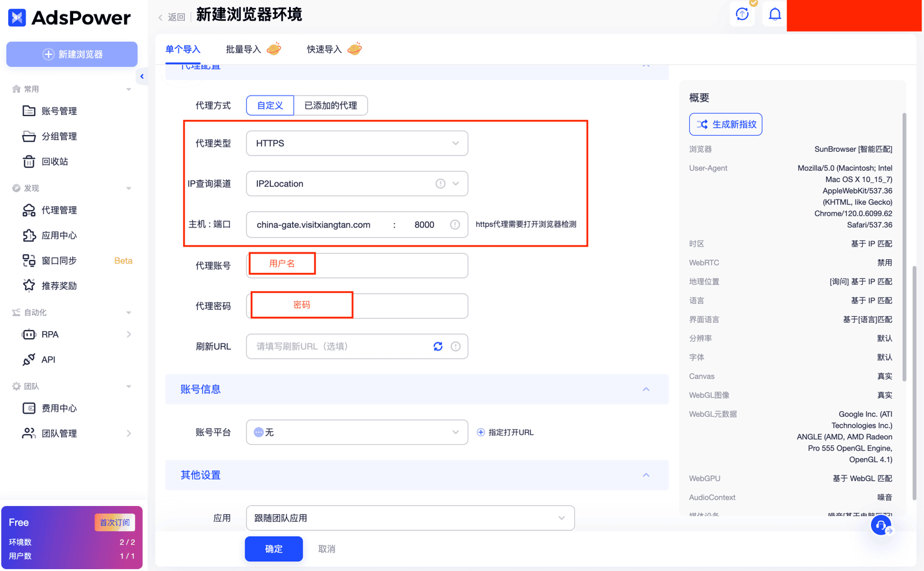Select 已添加的代理 proxy mode

point(330,105)
